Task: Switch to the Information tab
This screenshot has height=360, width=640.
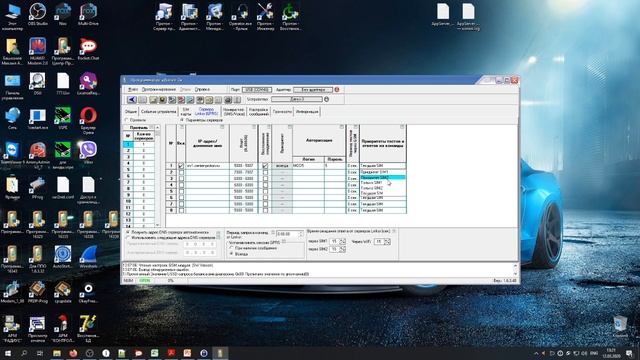Action: pyautogui.click(x=307, y=111)
